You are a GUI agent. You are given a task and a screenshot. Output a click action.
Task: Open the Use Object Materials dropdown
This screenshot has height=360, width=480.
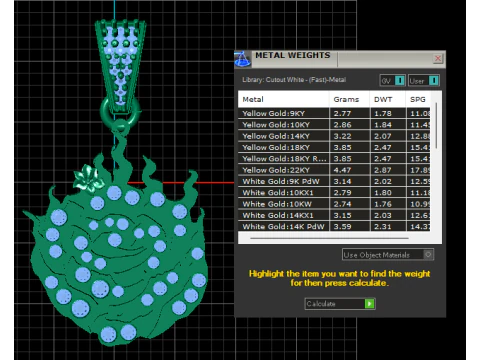coord(388,255)
